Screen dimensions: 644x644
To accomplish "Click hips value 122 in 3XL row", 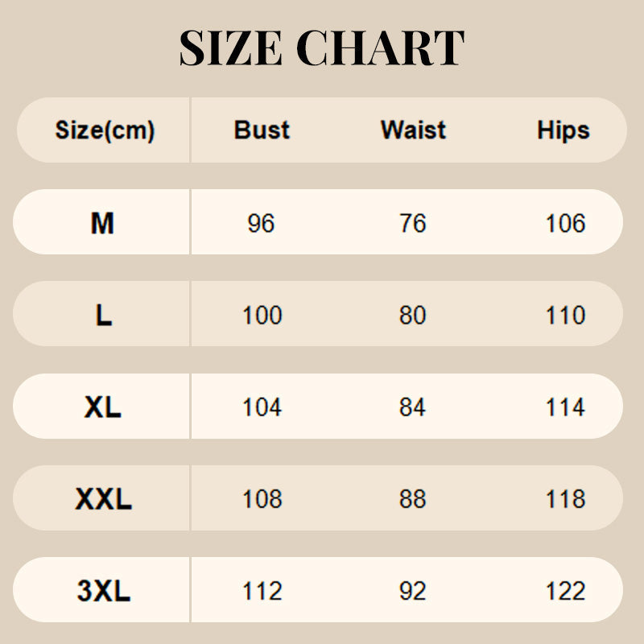I will click(x=565, y=592).
